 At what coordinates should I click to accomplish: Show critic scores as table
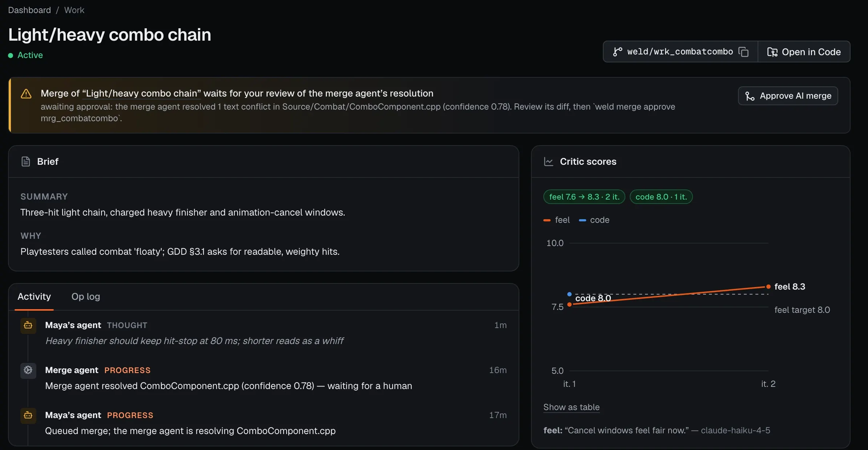click(571, 407)
